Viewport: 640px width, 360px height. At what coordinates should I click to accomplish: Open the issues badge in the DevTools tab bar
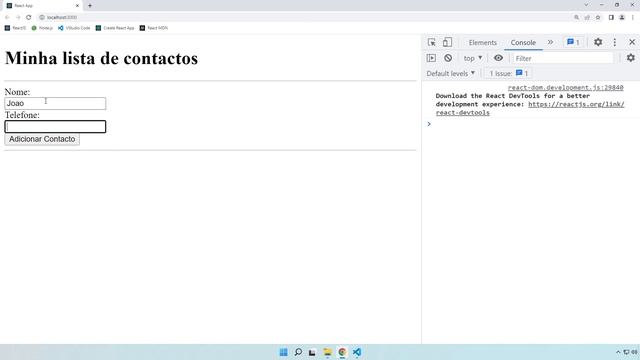pyautogui.click(x=573, y=42)
